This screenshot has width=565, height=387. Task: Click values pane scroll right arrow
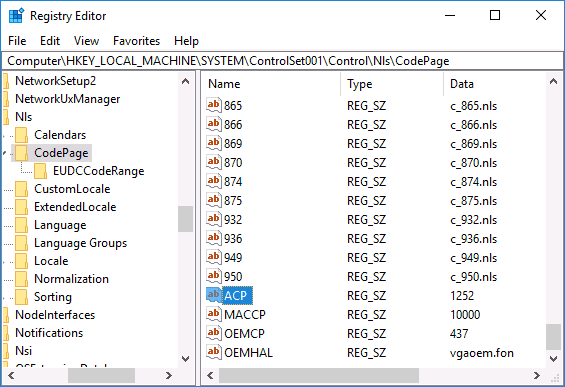tap(537, 376)
